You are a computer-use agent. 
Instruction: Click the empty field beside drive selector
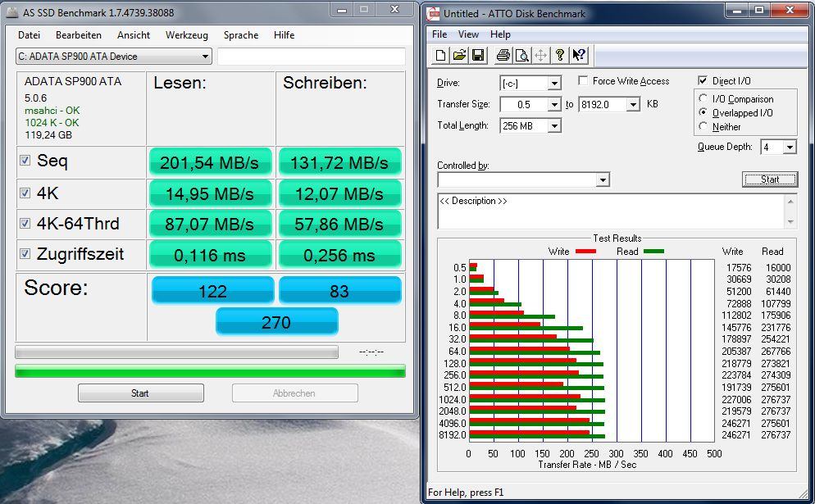point(312,56)
